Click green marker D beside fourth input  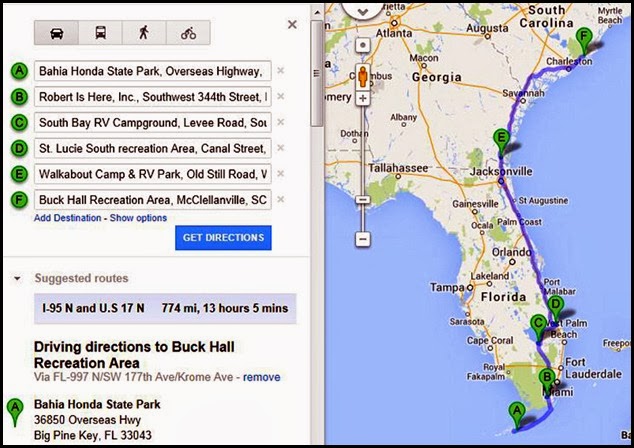(19, 148)
